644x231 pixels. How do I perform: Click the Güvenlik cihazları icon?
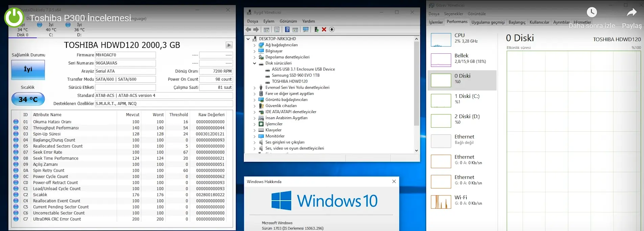pyautogui.click(x=261, y=106)
